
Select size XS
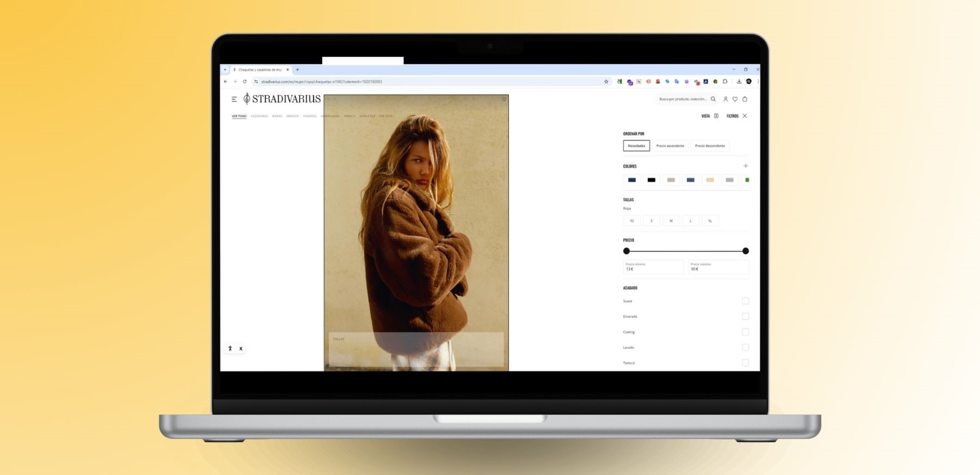coord(632,221)
